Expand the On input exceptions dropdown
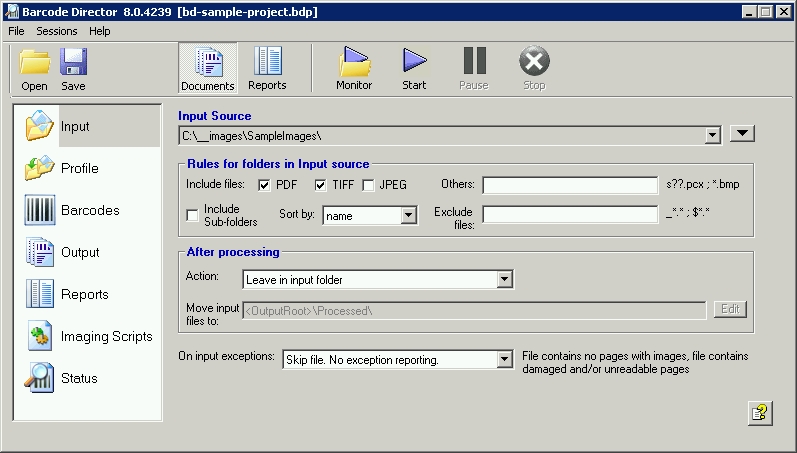This screenshot has width=797, height=453. 504,359
